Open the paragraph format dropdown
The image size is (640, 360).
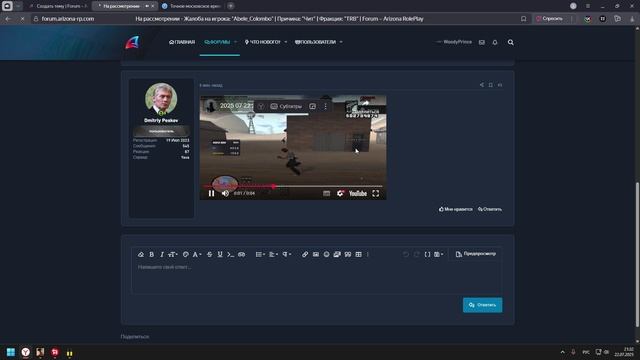point(287,254)
